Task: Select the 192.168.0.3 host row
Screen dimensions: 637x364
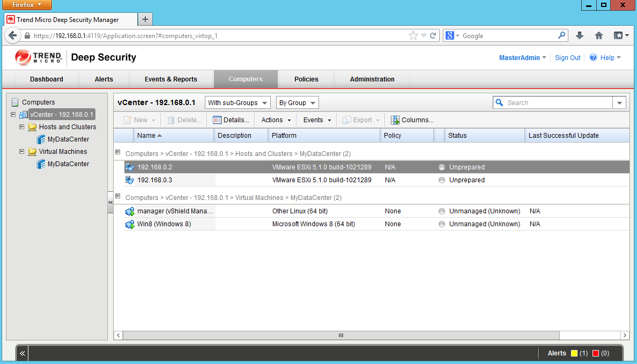Action: pos(376,180)
